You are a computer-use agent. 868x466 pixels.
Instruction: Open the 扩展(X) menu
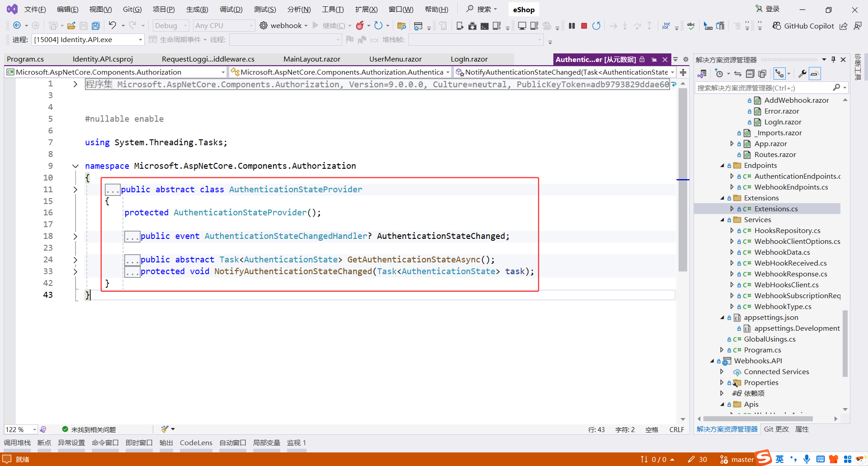(x=366, y=10)
